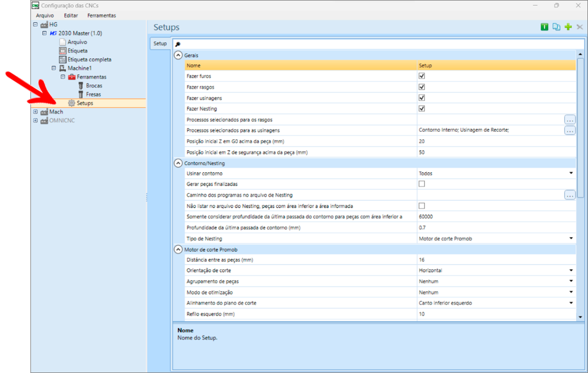Click the vertical scrollbar thumb
Viewport: 588px width, 373px height.
coord(581,127)
